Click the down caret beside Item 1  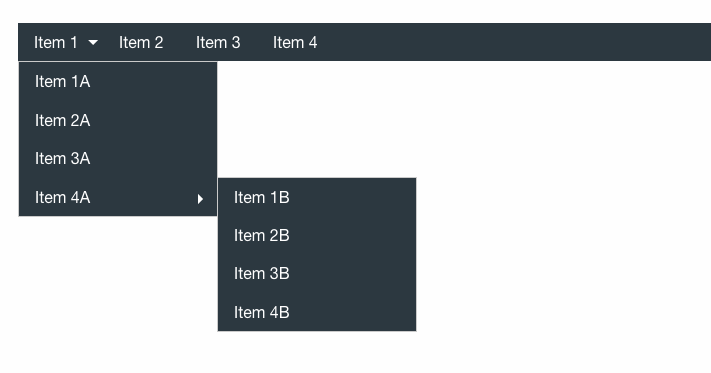coord(93,43)
